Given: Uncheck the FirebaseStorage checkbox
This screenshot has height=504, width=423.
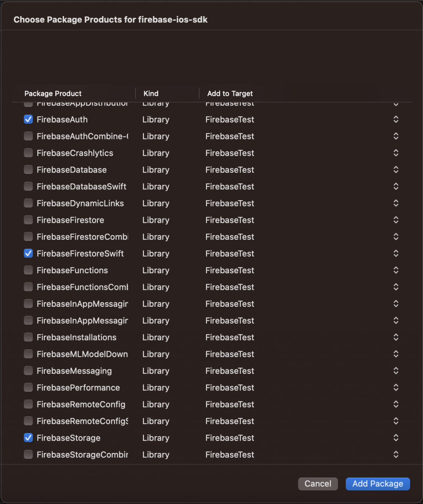Looking at the screenshot, I should pos(28,438).
